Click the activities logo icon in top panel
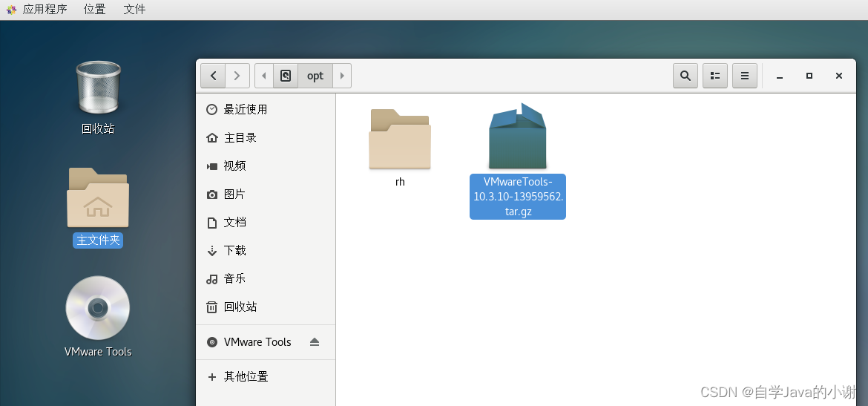 (11, 10)
